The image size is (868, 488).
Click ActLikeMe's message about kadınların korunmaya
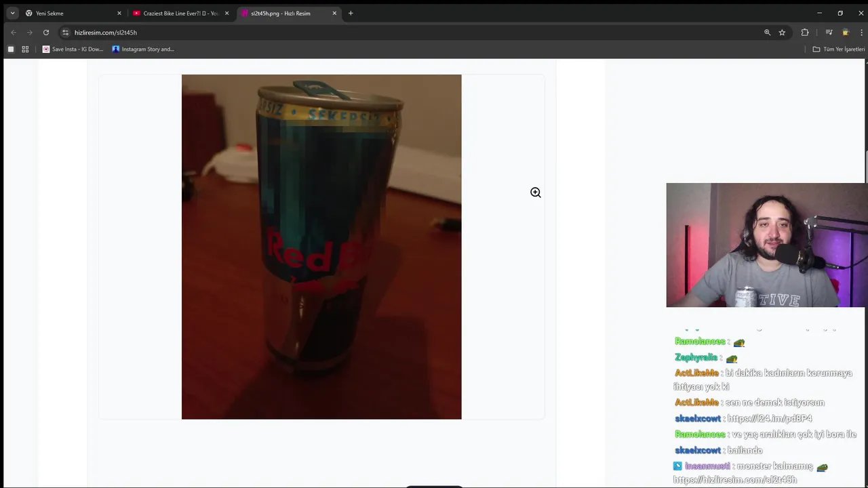763,380
